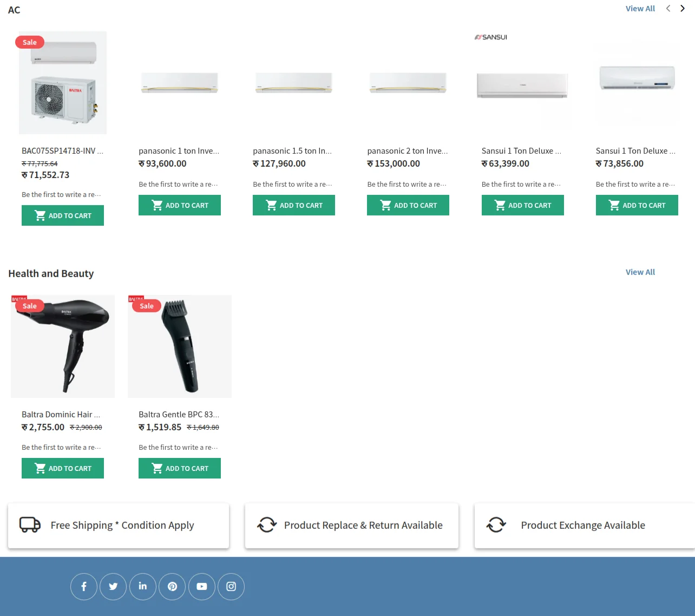Screen dimensions: 695x616
Task: Open View All for the AC section
Action: (640, 8)
